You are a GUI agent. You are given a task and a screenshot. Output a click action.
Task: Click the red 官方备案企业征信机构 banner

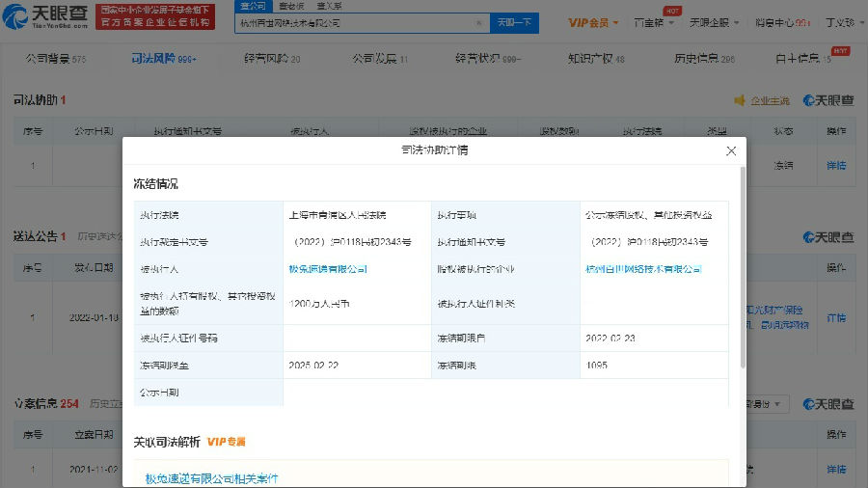[155, 16]
